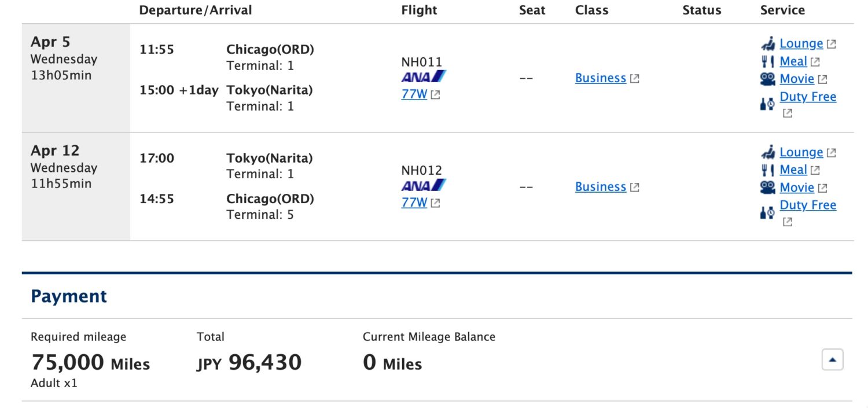Click the Payment section heading
Screen dimensions: 868x408
pyautogui.click(x=69, y=296)
